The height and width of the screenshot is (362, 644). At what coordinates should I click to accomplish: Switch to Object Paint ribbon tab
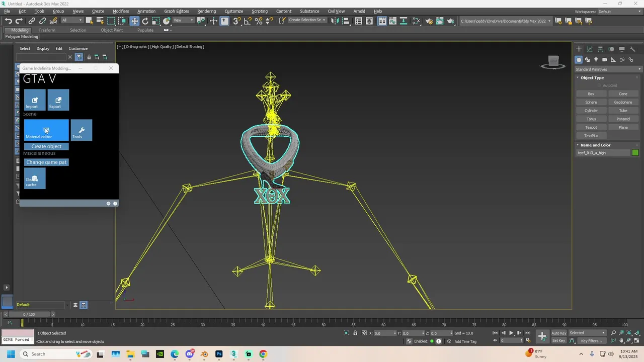point(112,30)
